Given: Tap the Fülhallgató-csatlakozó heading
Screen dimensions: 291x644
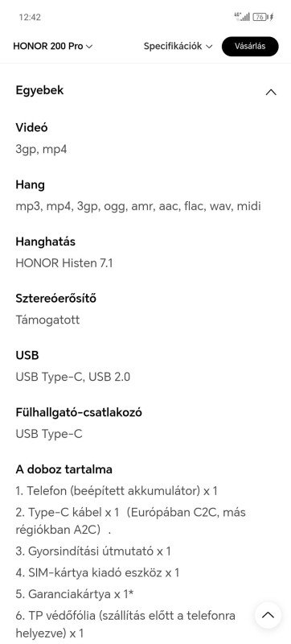Looking at the screenshot, I should click(79, 412).
